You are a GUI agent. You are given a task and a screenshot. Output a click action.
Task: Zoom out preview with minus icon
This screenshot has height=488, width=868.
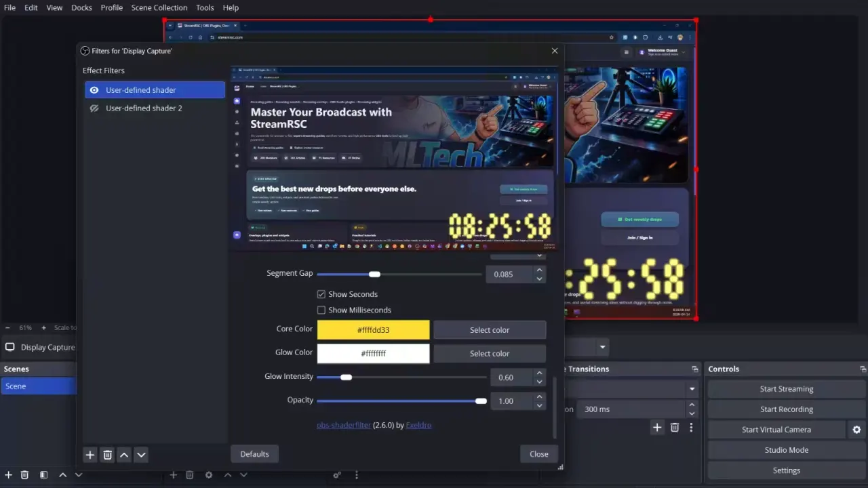coord(7,328)
